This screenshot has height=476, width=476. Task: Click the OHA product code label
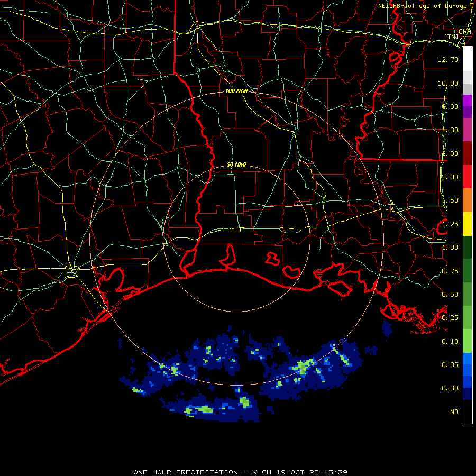point(465,32)
